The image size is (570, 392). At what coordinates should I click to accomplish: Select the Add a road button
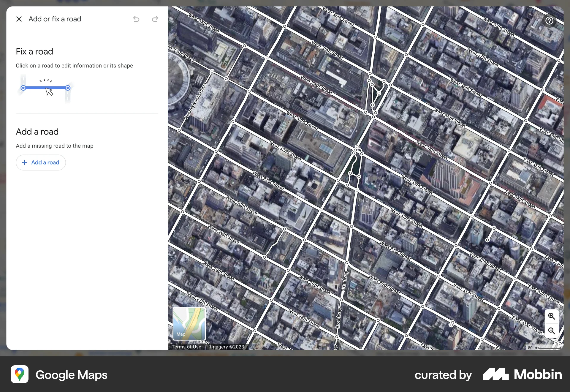pos(41,162)
